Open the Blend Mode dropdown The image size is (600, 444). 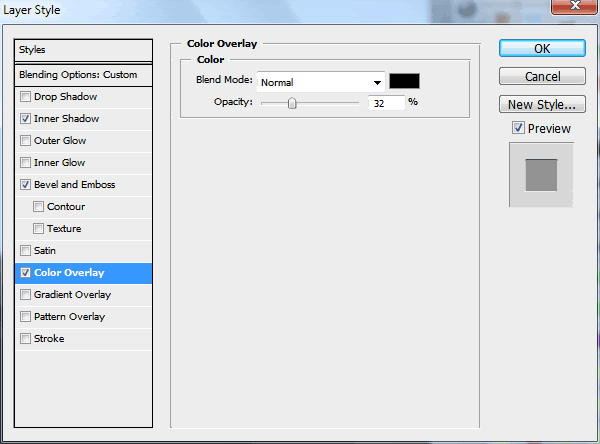(x=321, y=82)
